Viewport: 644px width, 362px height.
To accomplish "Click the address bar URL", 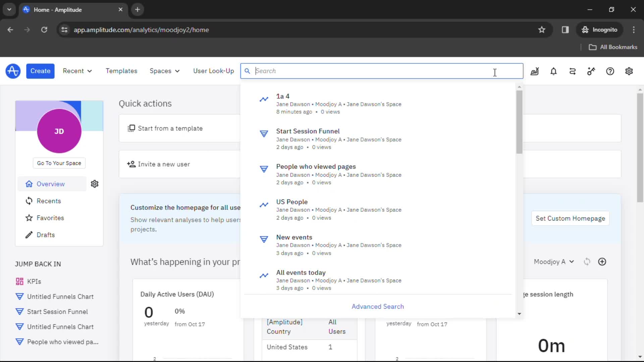I will pyautogui.click(x=141, y=30).
